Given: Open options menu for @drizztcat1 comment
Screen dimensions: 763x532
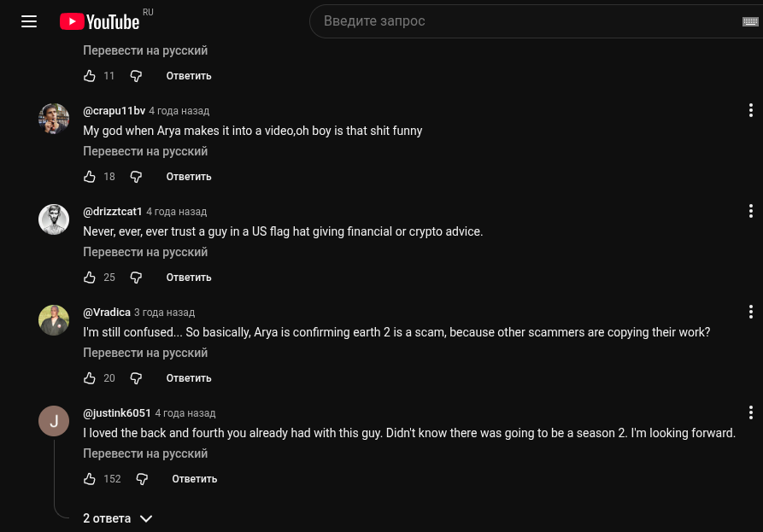Looking at the screenshot, I should click(x=751, y=211).
